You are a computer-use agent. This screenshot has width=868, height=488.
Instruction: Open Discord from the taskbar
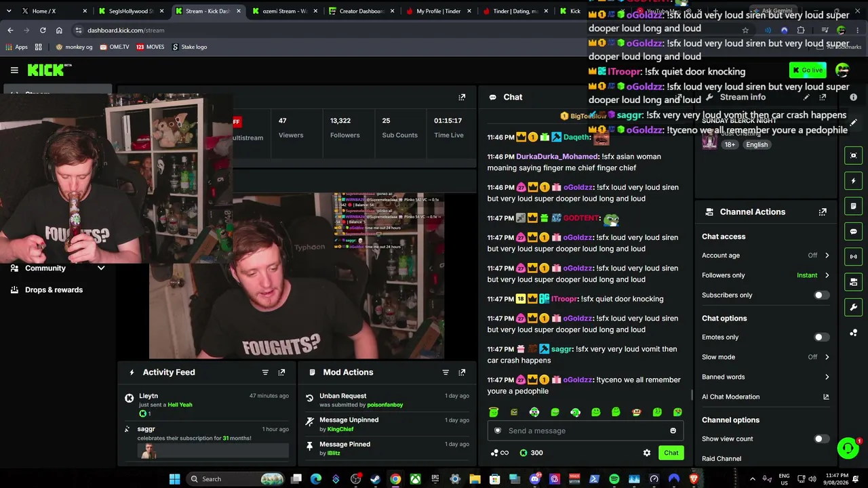pos(534,479)
